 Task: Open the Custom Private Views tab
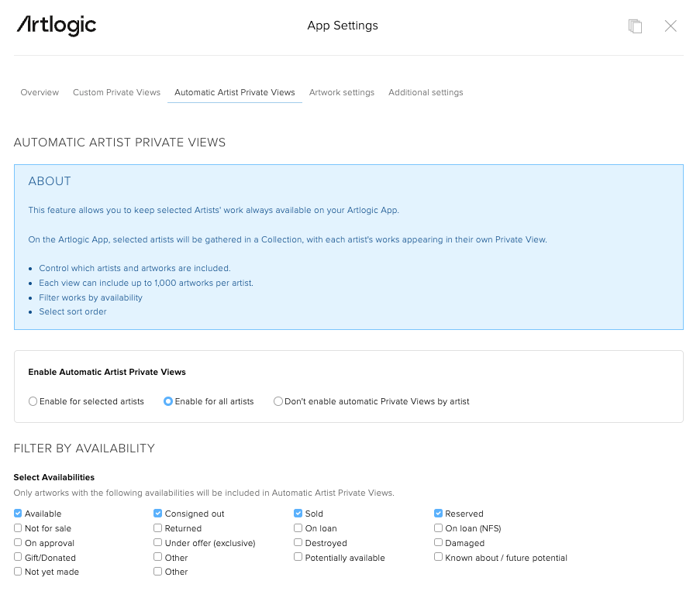[116, 92]
